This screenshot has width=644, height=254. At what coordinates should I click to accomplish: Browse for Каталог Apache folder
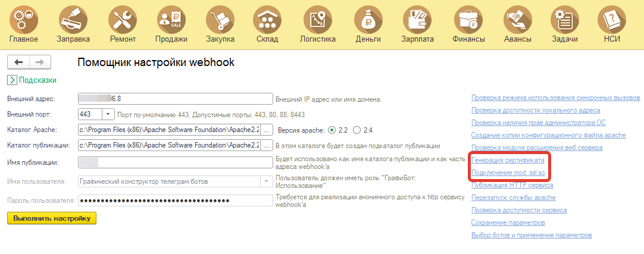(x=267, y=130)
